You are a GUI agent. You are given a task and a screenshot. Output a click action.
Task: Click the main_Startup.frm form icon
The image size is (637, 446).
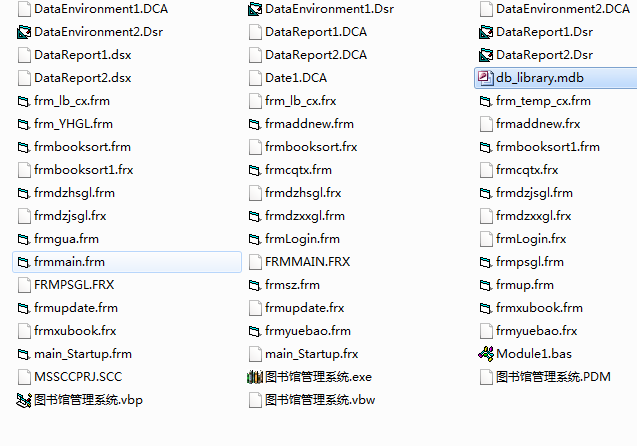[24, 354]
